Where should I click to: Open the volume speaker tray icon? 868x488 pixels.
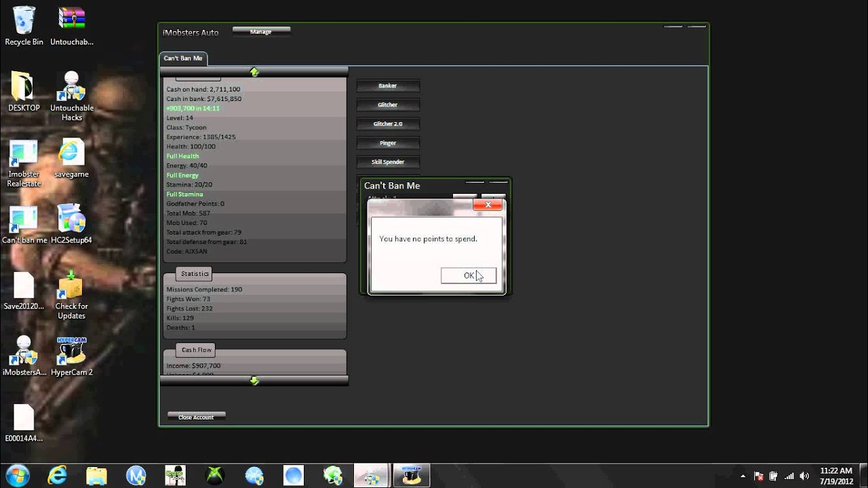click(804, 476)
